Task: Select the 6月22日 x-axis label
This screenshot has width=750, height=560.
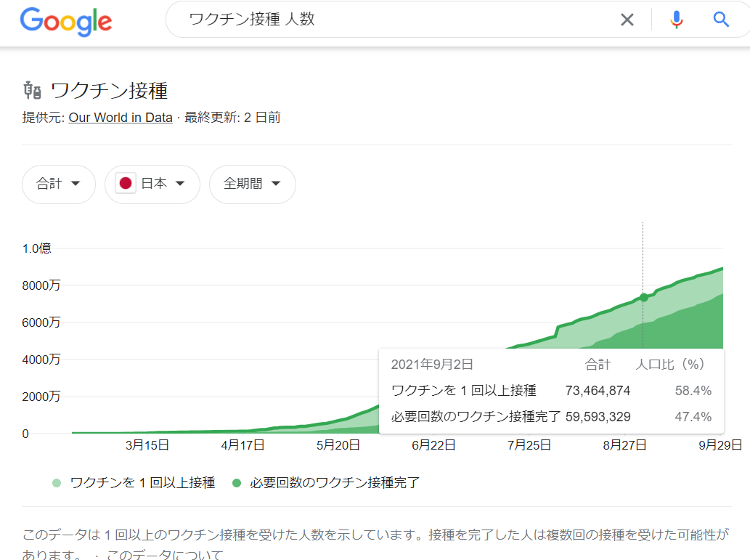Action: 434,445
